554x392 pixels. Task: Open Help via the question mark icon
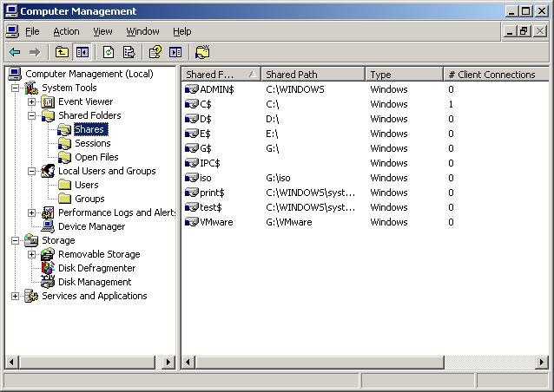pyautogui.click(x=155, y=52)
